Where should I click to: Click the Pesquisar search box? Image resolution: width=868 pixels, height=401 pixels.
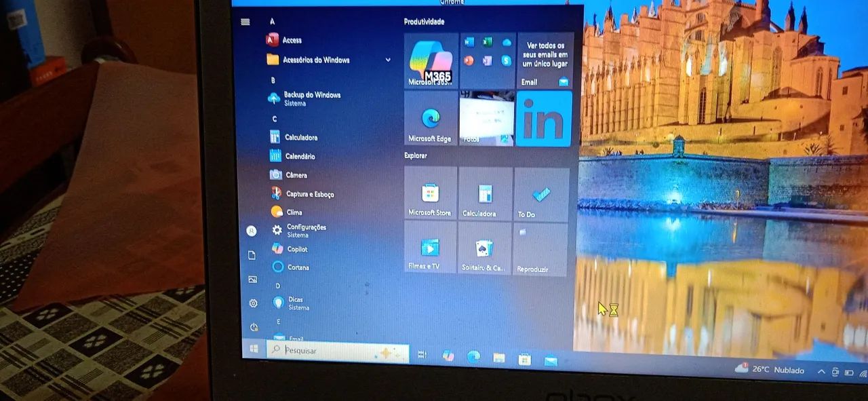338,351
